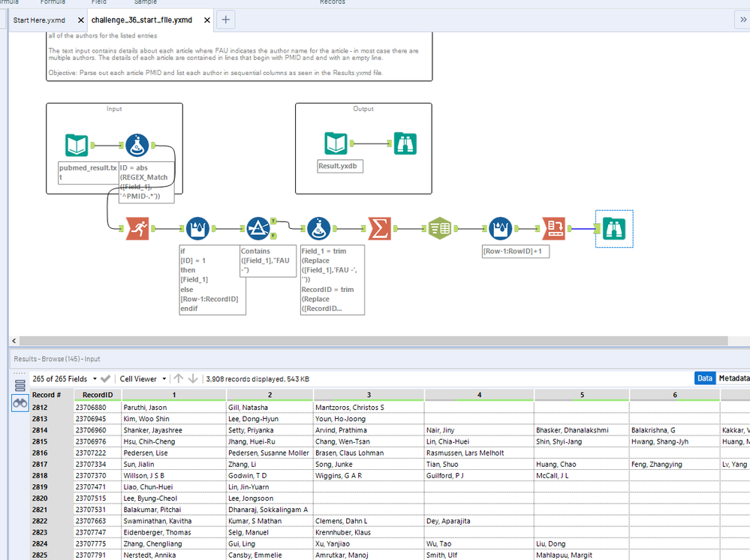This screenshot has width=750, height=560.
Task: Select the Browse tool at workflow end
Action: point(614,229)
